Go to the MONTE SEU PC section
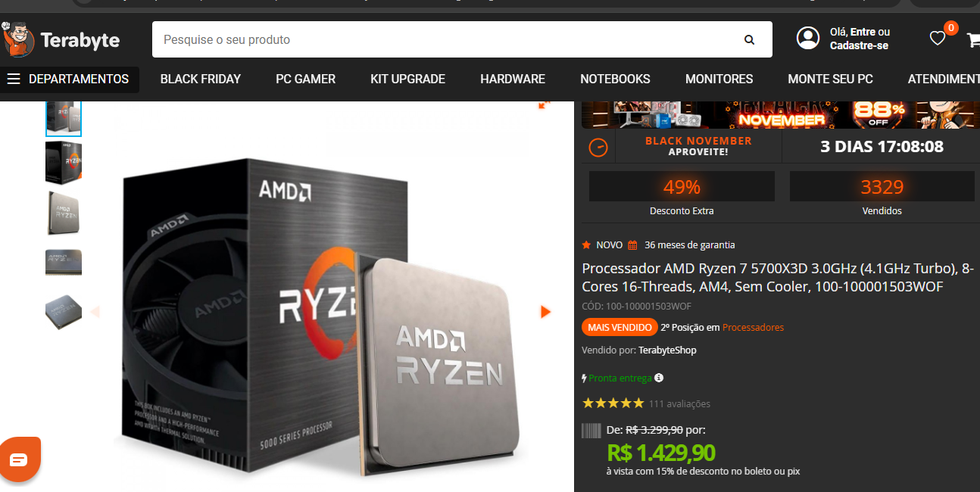 pos(830,79)
